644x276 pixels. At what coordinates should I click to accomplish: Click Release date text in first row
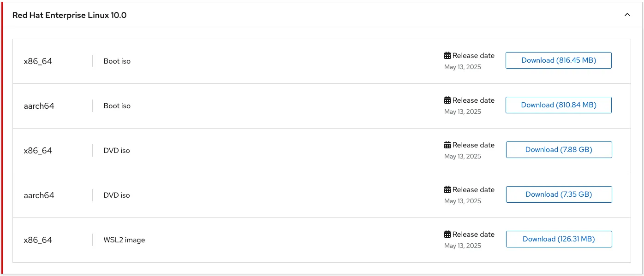coord(473,56)
